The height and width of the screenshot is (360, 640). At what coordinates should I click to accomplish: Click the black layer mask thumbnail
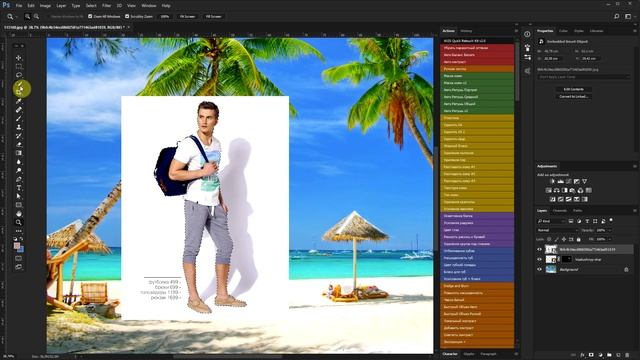pyautogui.click(x=567, y=259)
